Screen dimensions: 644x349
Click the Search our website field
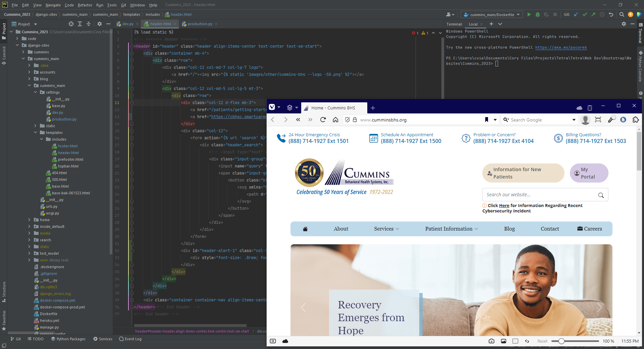540,195
